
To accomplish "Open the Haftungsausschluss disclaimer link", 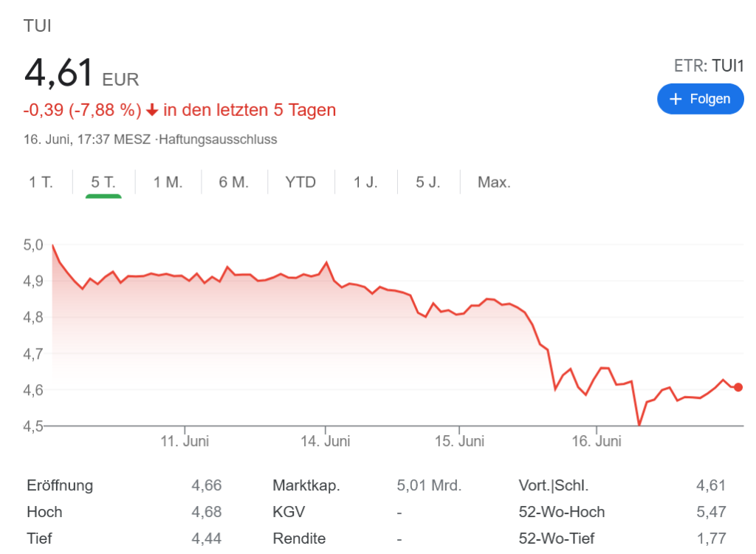I will tap(219, 139).
